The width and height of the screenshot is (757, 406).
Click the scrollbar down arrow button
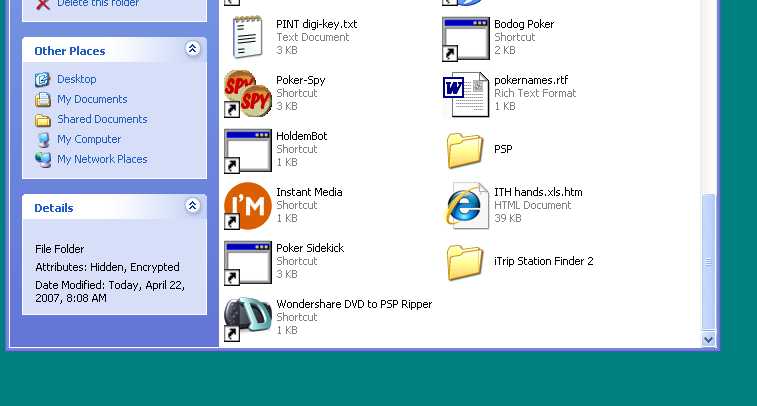pos(708,339)
